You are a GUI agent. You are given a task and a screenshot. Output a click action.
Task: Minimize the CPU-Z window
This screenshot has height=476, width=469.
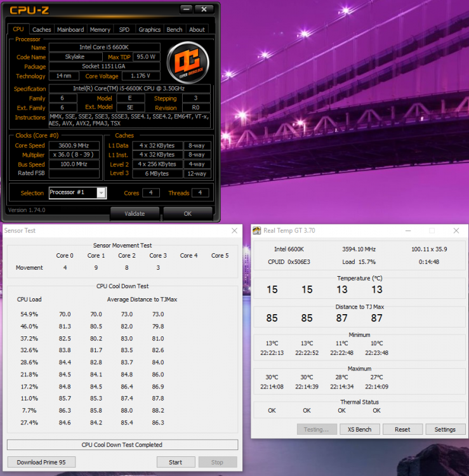click(187, 10)
